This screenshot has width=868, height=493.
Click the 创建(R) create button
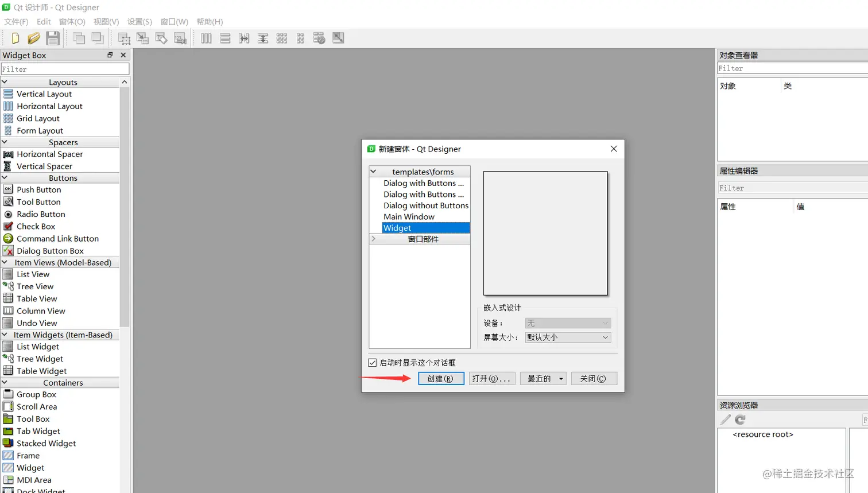pyautogui.click(x=441, y=378)
